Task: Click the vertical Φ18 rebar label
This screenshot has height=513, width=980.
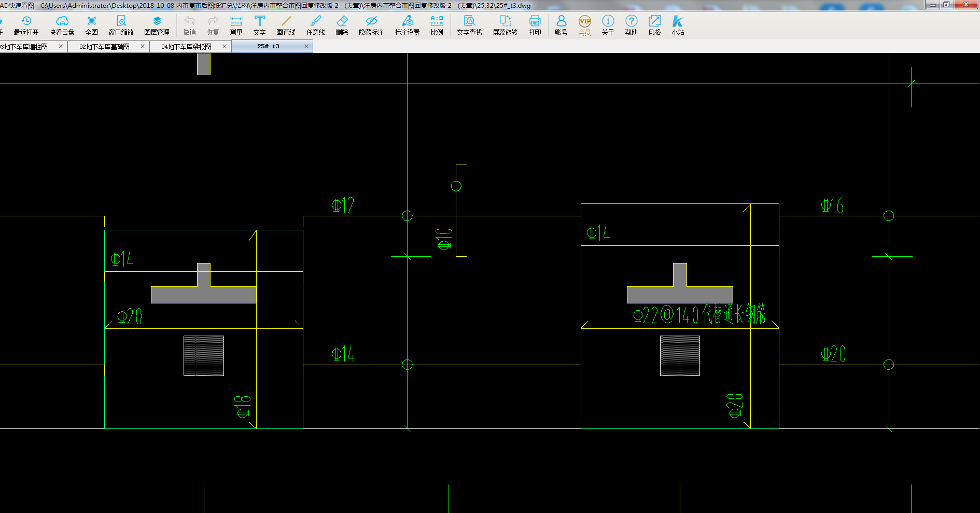Action: point(243,407)
